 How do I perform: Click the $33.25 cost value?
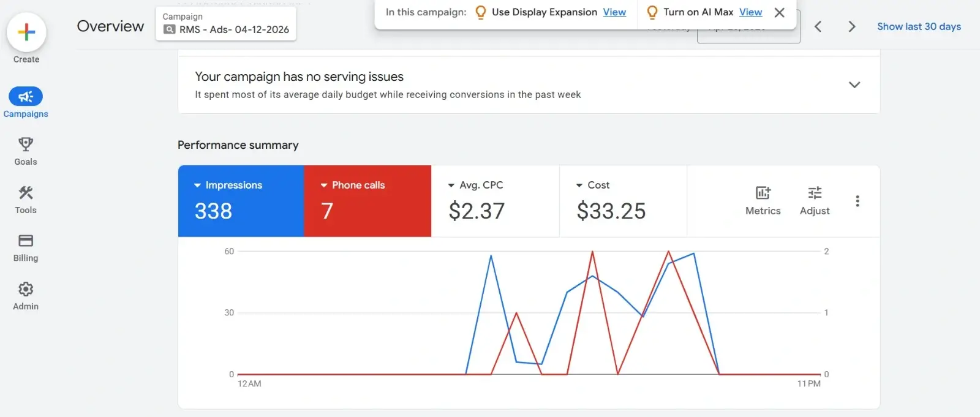(x=611, y=211)
